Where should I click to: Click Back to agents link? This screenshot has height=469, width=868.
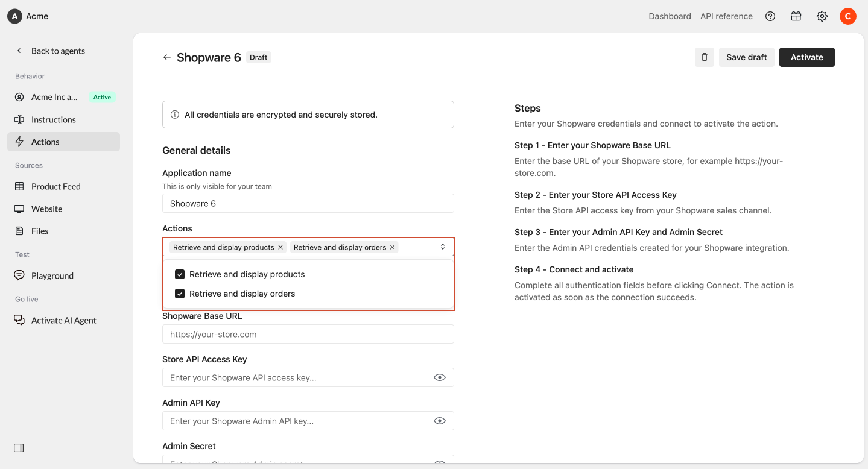click(x=58, y=51)
